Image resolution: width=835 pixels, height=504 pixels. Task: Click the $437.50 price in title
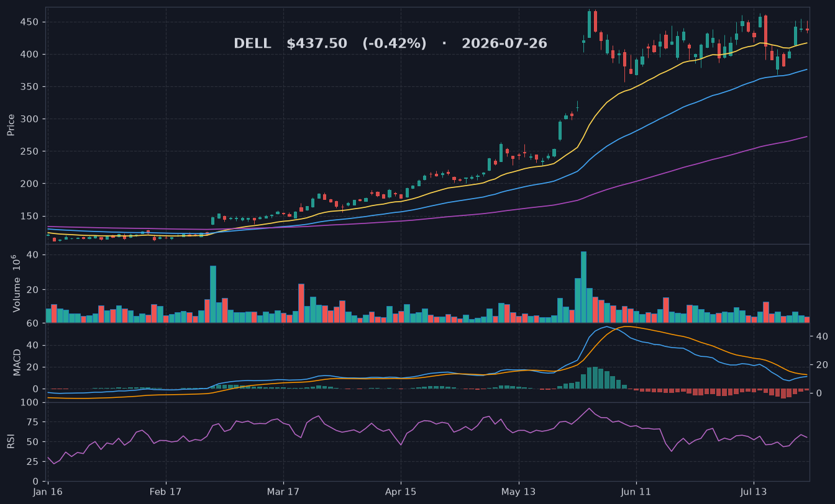coord(317,43)
